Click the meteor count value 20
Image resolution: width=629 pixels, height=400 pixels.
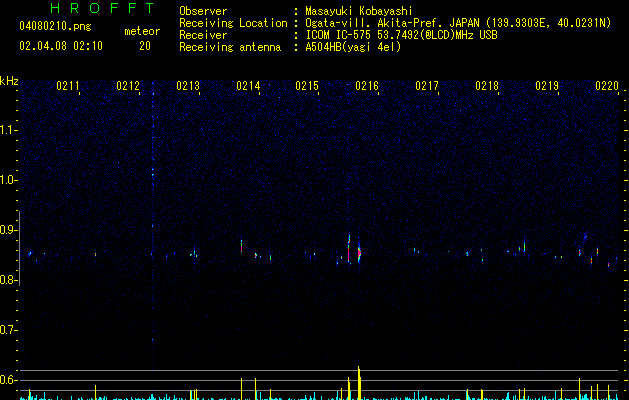(145, 46)
